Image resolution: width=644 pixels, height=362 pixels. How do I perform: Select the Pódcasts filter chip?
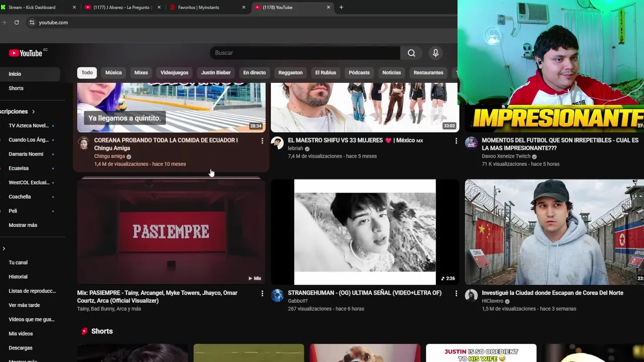(x=359, y=72)
